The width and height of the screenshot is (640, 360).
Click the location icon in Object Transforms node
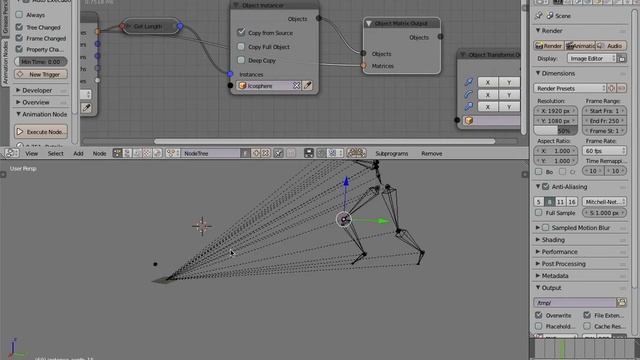[469, 82]
